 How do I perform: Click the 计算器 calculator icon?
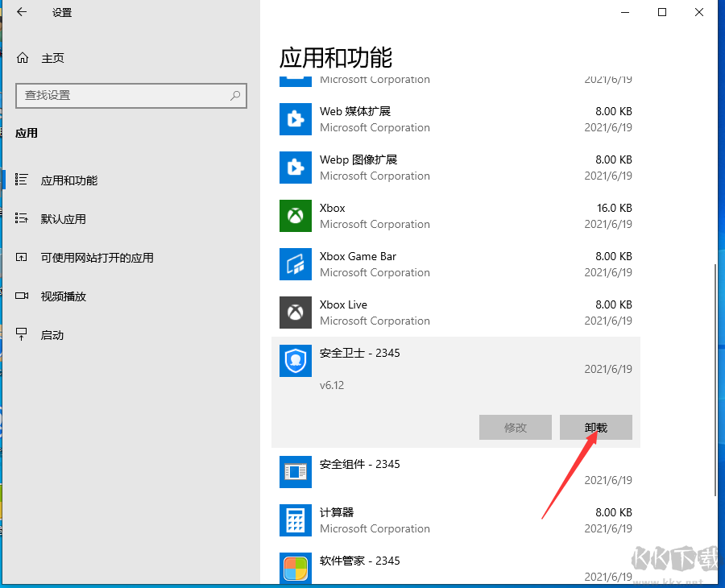295,520
